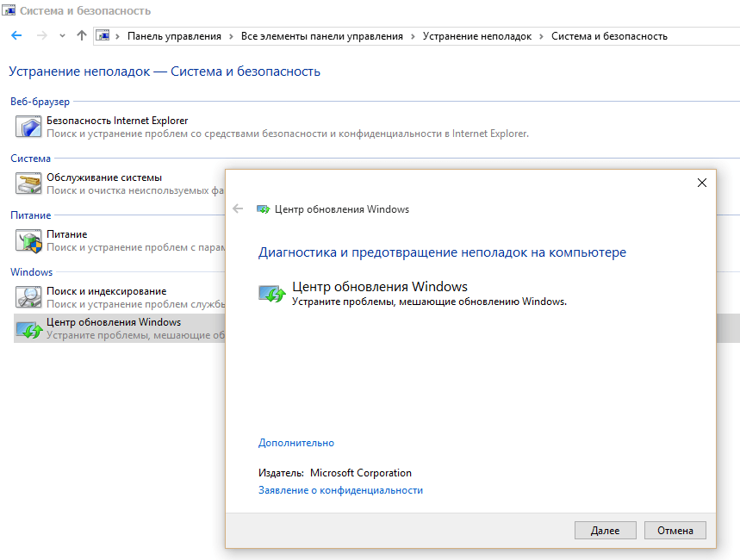Click the greyed forward navigation arrow
The width and height of the screenshot is (740, 560).
tap(42, 35)
